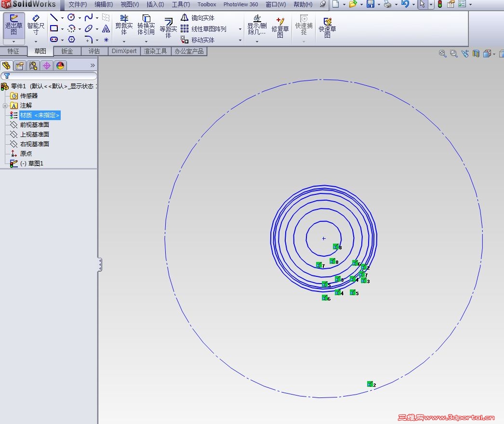Select the Polygon sketch tool

[x=71, y=40]
